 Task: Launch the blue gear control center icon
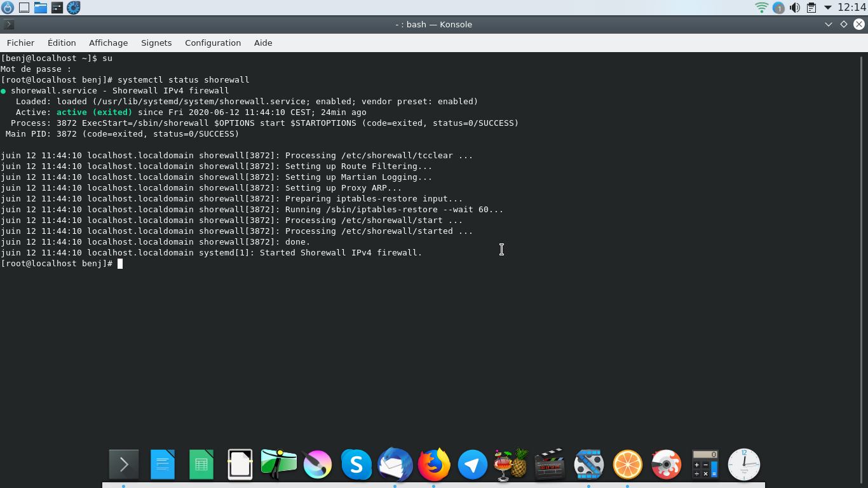click(73, 8)
